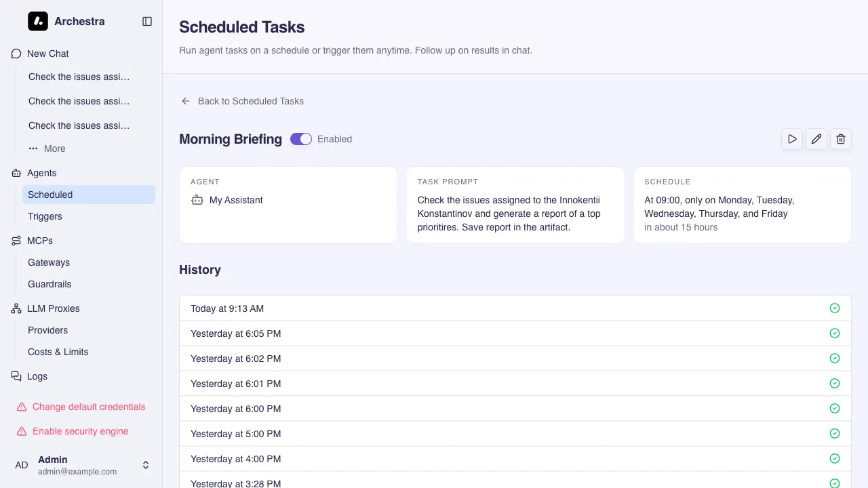
Task: Click the Archestra logo icon
Action: coord(38,22)
